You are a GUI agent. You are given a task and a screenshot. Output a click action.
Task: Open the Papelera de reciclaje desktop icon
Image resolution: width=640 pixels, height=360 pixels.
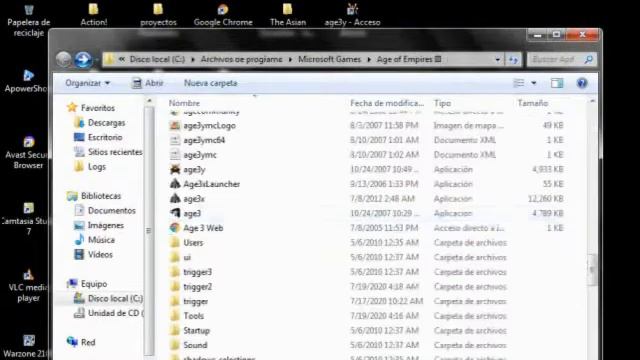click(29, 20)
